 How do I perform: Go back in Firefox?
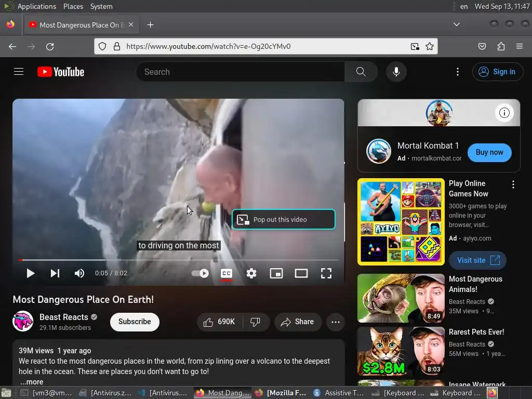12,46
